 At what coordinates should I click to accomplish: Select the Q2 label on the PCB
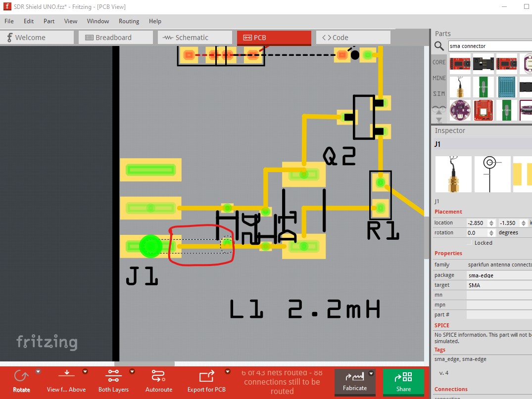(x=339, y=156)
